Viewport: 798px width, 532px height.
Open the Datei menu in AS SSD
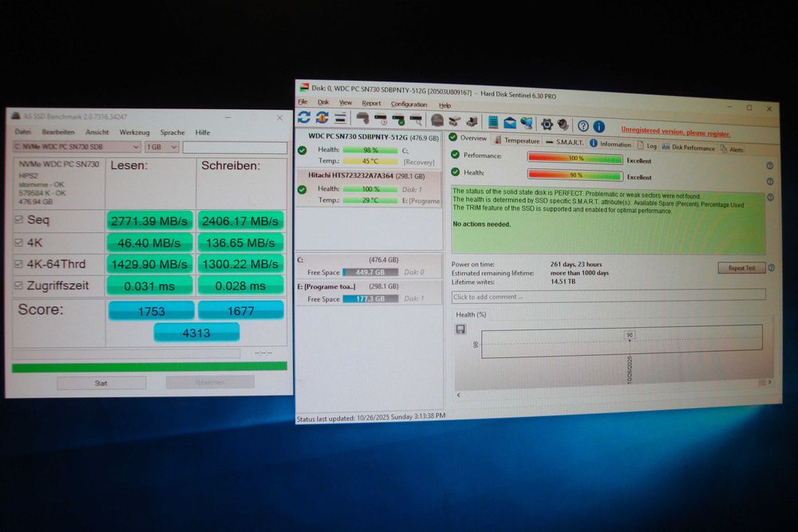tap(23, 132)
